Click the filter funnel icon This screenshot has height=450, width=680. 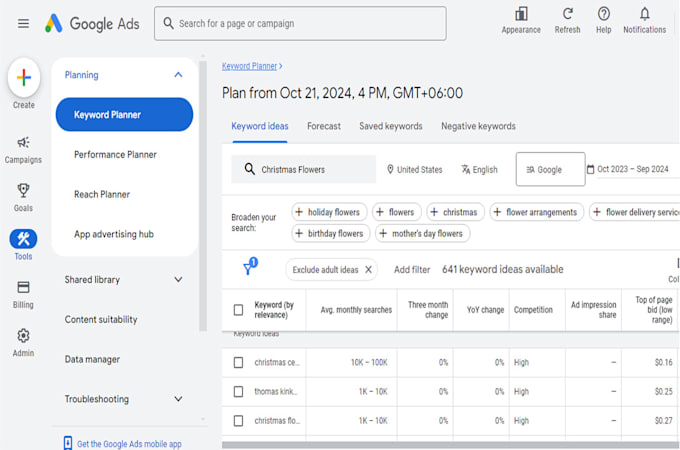(249, 267)
